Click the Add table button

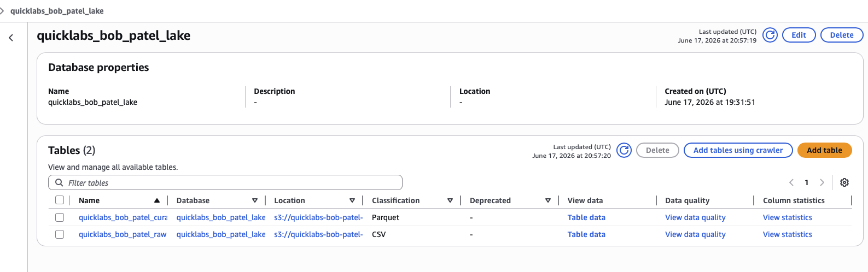click(825, 150)
